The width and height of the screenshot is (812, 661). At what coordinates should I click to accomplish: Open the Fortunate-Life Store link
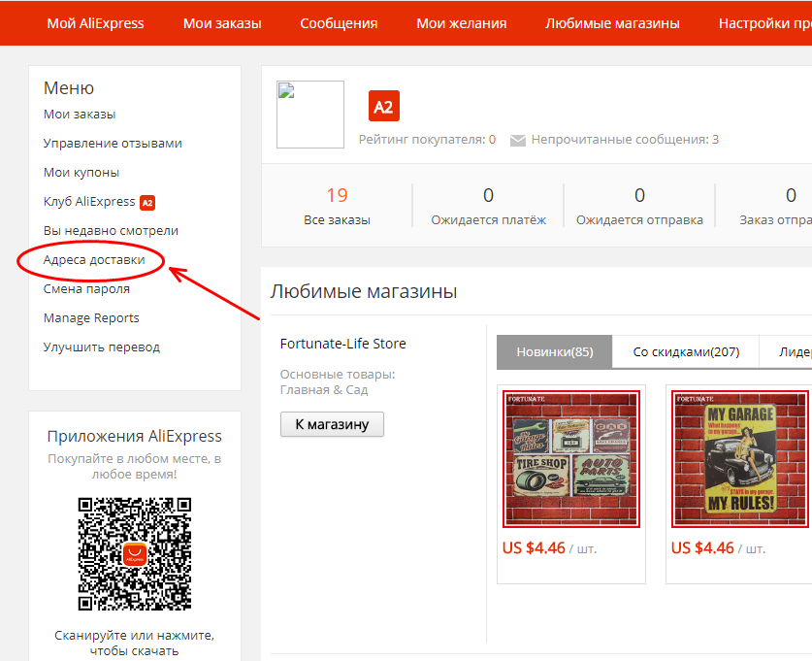tap(342, 344)
